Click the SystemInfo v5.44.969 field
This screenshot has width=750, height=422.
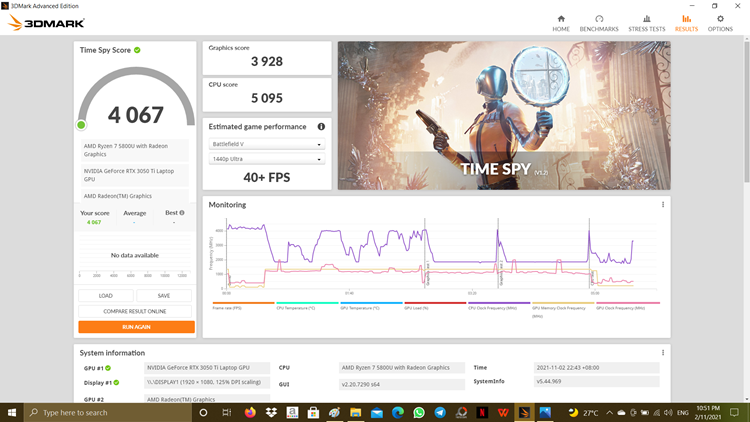tap(596, 381)
